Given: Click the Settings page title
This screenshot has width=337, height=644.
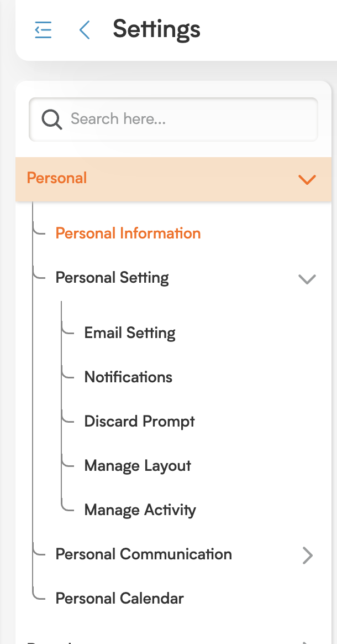Looking at the screenshot, I should 156,29.
